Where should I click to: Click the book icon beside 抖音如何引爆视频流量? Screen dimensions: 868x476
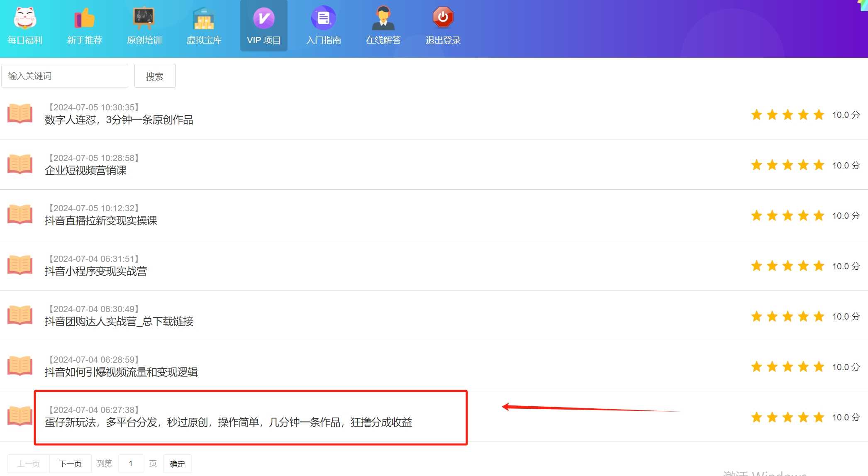[x=20, y=366]
